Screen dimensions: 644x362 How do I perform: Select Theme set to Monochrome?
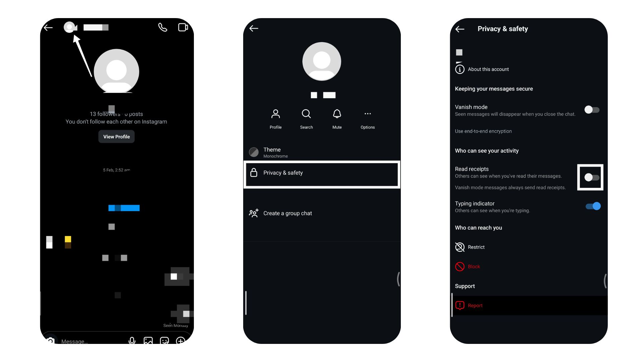point(322,152)
